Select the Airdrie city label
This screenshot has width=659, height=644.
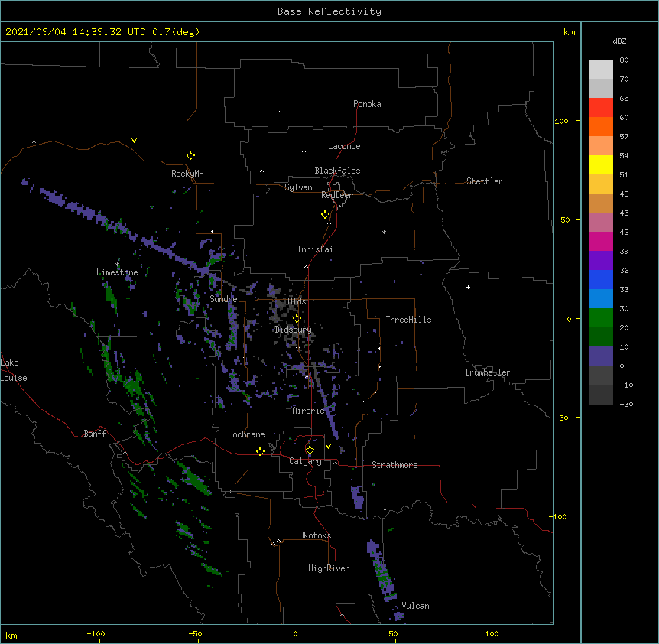pos(309,411)
